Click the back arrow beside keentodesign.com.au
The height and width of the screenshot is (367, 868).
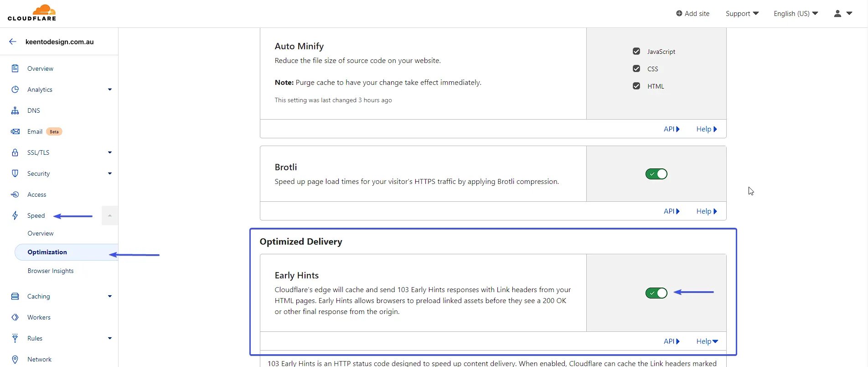click(13, 42)
